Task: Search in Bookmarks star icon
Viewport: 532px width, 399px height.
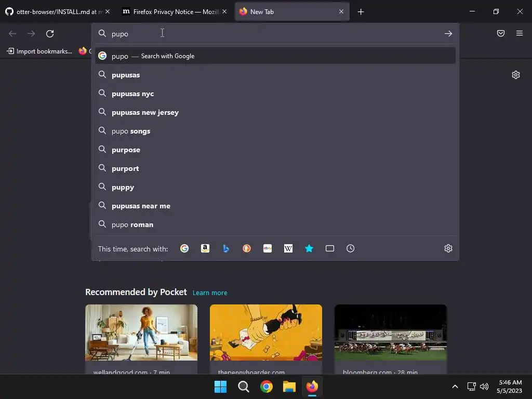Action: click(x=309, y=249)
